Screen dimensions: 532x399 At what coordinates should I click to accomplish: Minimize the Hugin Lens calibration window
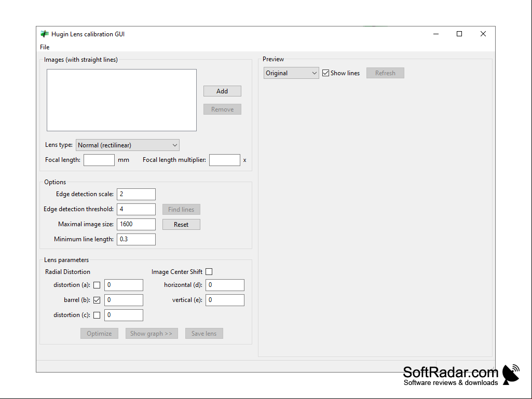point(436,34)
